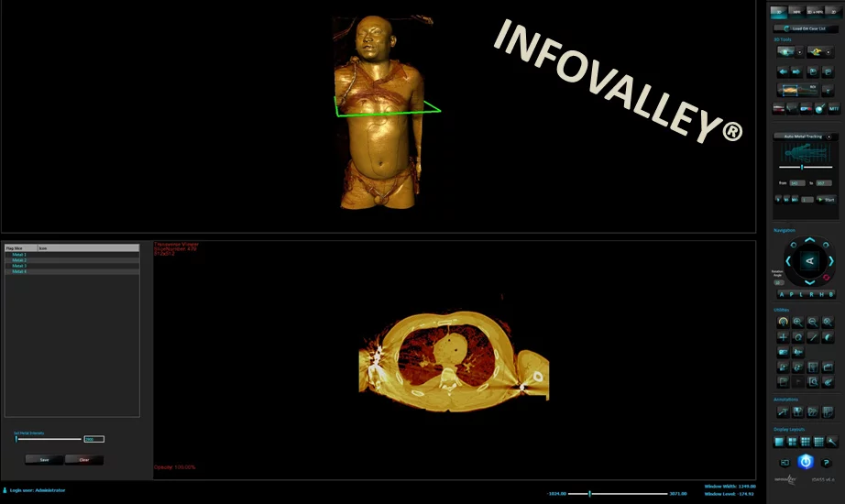
Task: Click the Rotation Angle input field
Action: pyautogui.click(x=778, y=282)
